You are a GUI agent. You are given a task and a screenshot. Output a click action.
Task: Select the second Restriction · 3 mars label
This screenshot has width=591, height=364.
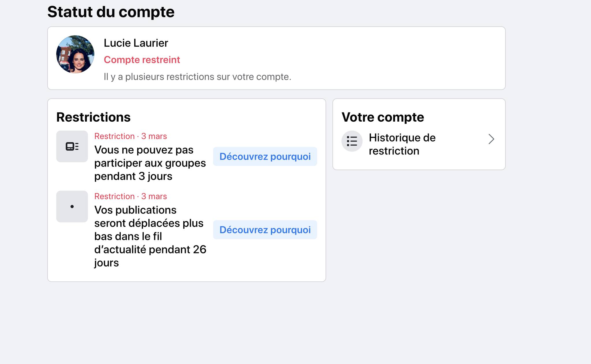point(130,196)
